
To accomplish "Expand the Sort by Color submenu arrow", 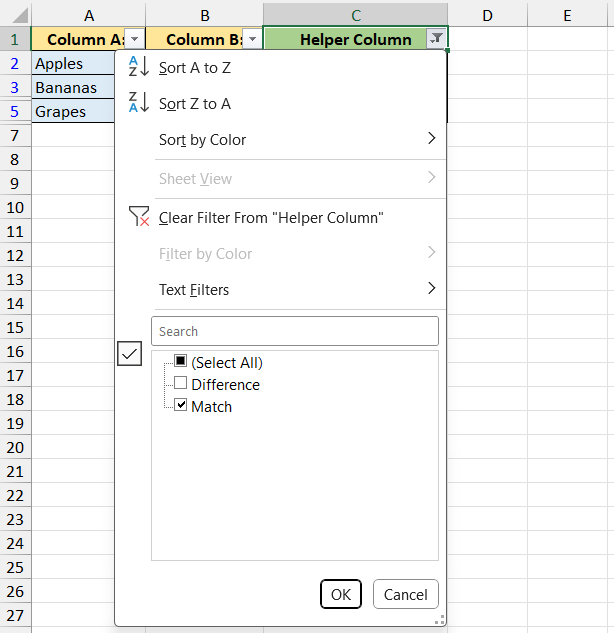I will point(432,138).
